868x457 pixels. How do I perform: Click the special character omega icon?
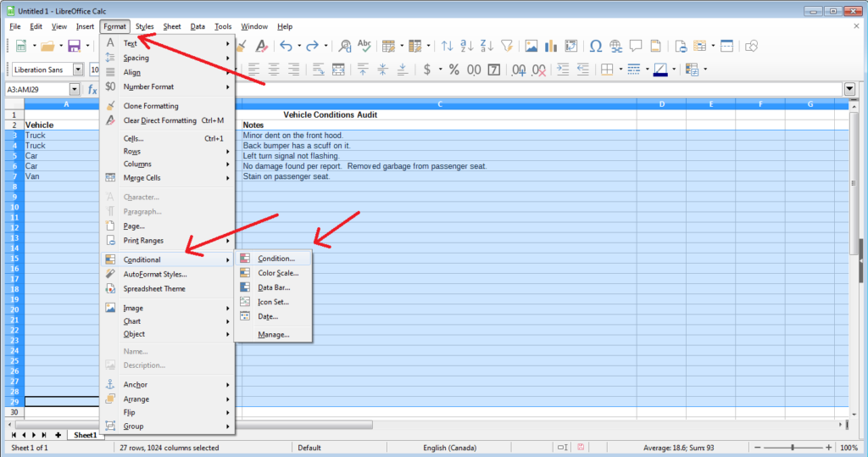pos(595,46)
